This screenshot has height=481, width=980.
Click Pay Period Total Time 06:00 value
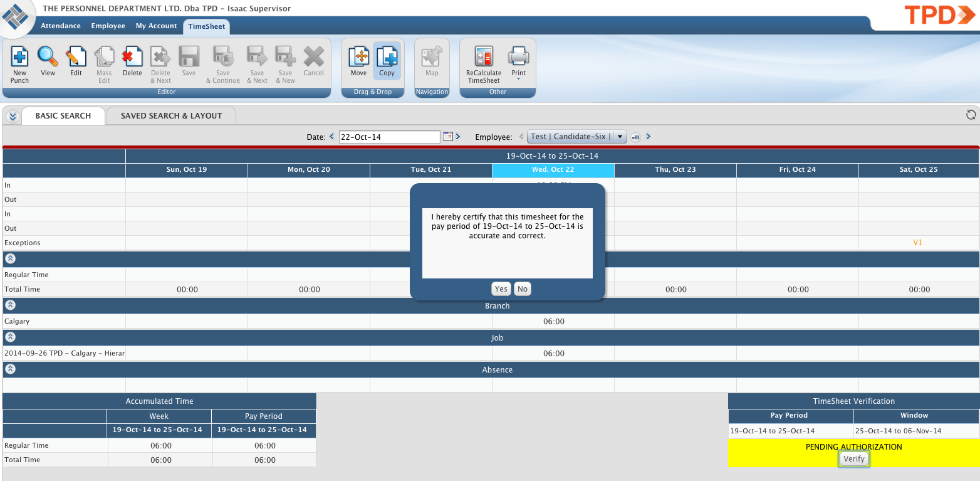pos(264,460)
